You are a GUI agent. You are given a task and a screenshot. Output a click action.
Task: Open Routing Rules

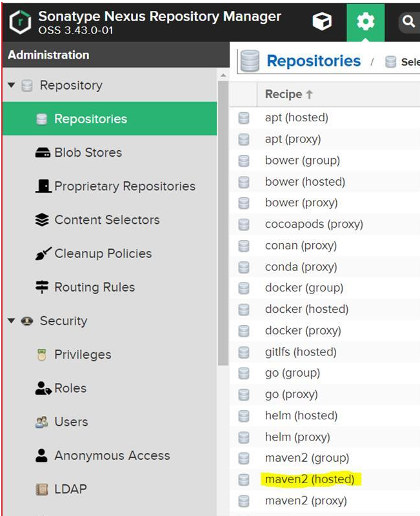pos(94,287)
